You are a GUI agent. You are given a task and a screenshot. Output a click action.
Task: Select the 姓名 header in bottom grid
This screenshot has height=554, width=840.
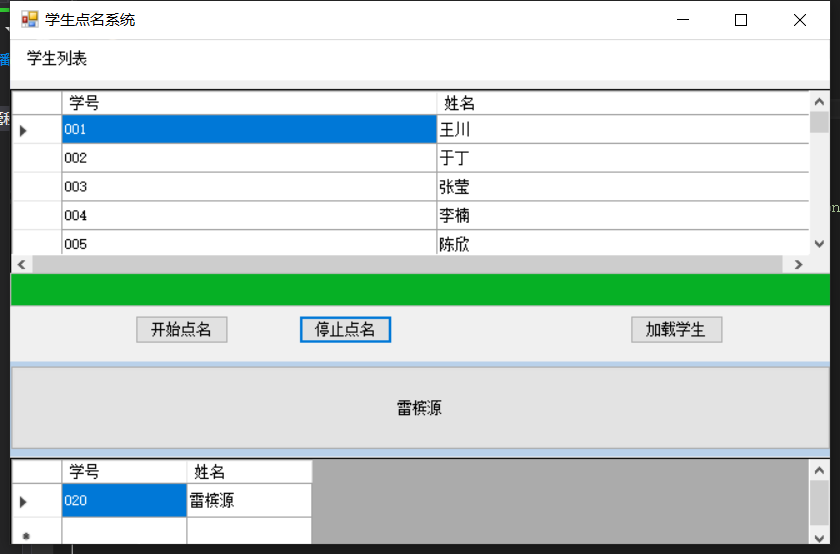click(x=250, y=472)
